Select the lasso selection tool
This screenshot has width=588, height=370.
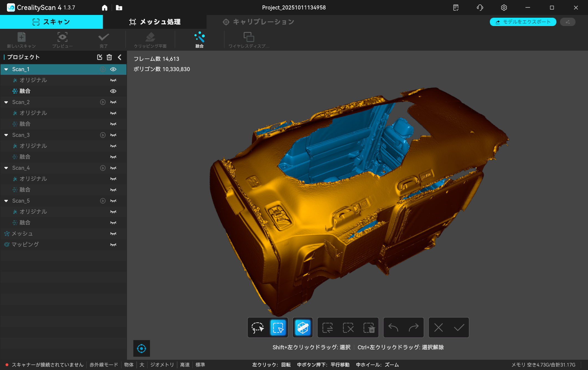258,328
